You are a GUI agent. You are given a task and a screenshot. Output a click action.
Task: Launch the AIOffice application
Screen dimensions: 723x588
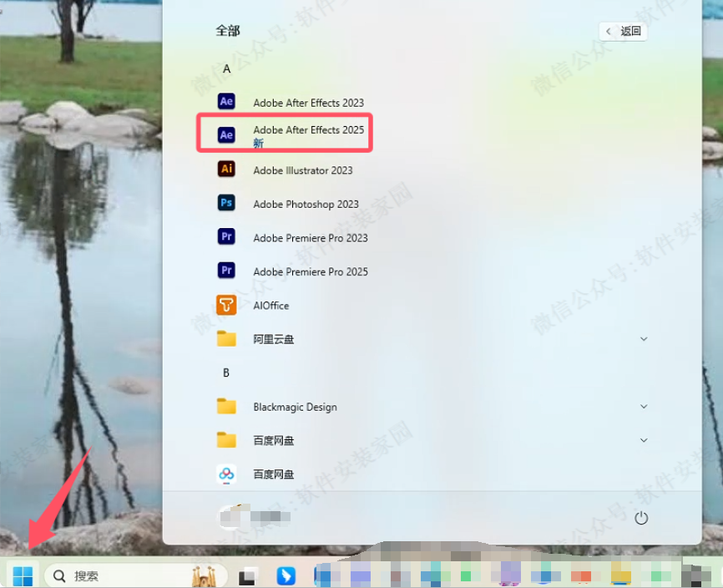click(270, 305)
